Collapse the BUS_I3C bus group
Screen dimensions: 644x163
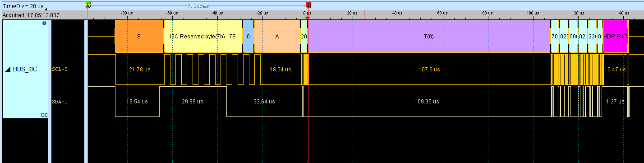7,70
